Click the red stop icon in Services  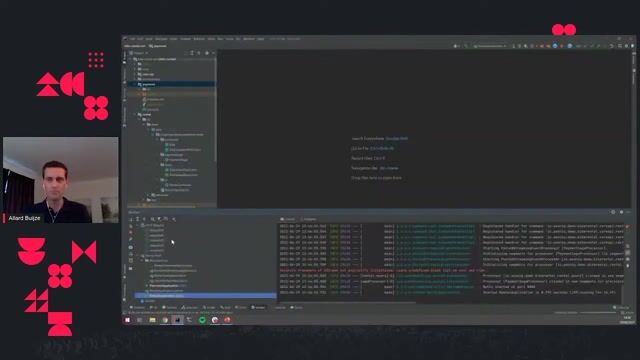[131, 232]
